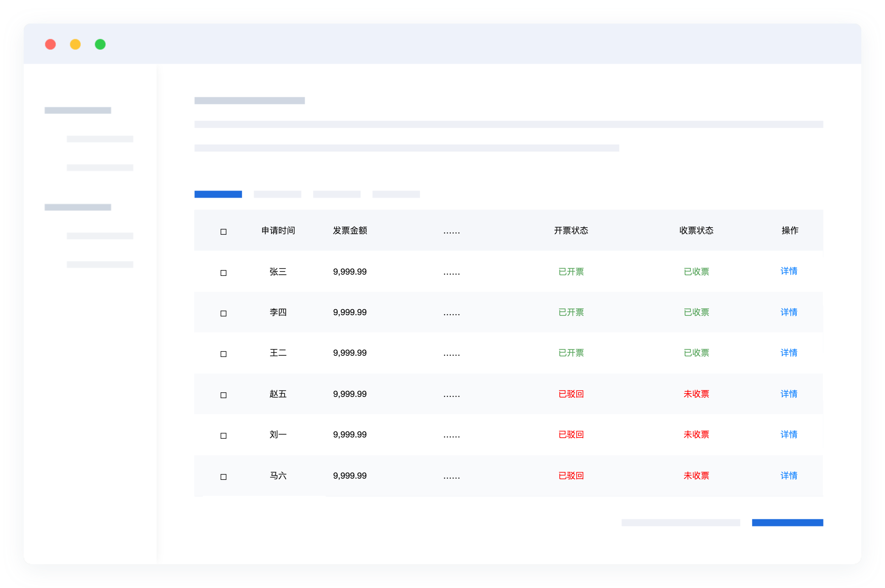Viewport: 885px width, 588px height.
Task: Select the checkbox for 张三 row
Action: click(223, 272)
